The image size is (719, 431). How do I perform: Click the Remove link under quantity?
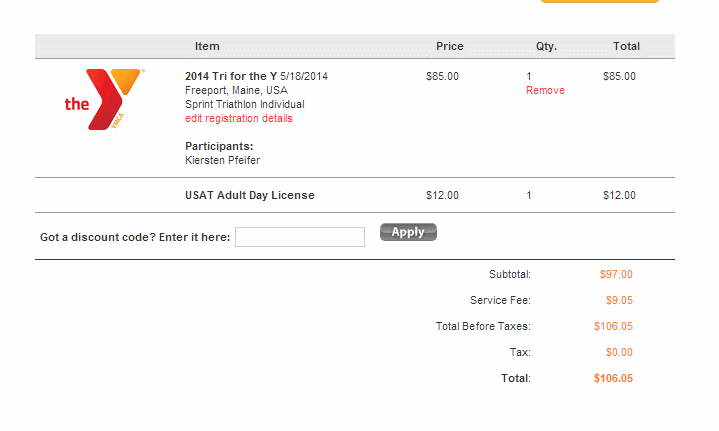point(545,90)
